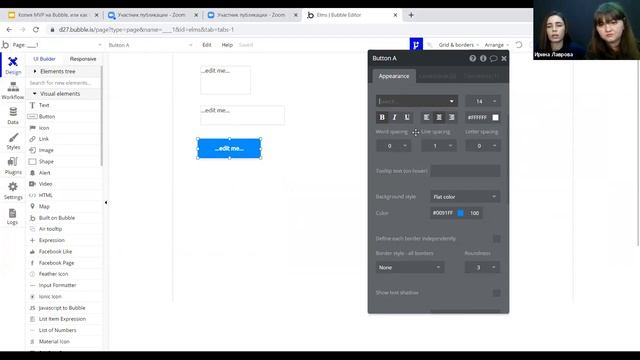Add a Button element from palette
Screen dimensions: 640x360
[x=47, y=116]
